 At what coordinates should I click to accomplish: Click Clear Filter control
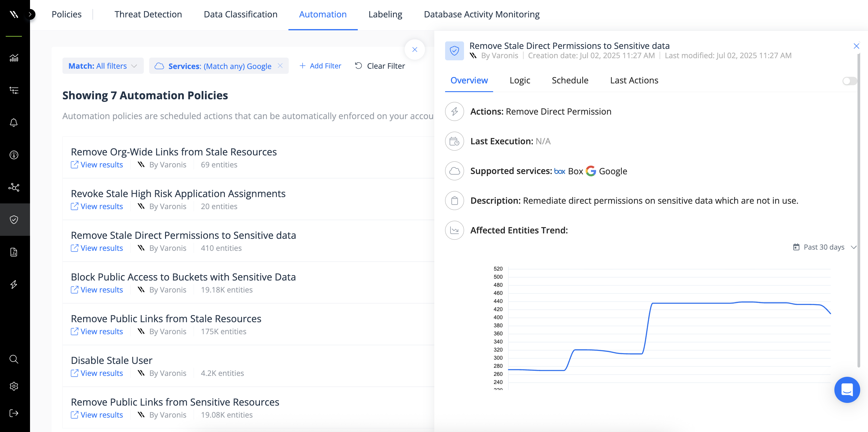click(x=380, y=66)
